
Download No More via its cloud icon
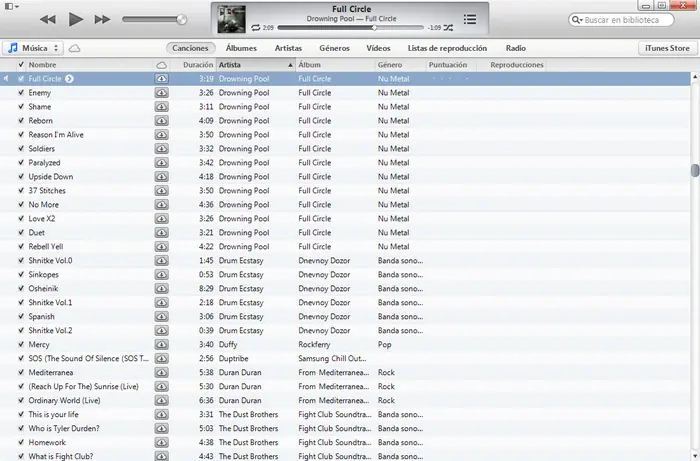click(x=162, y=204)
